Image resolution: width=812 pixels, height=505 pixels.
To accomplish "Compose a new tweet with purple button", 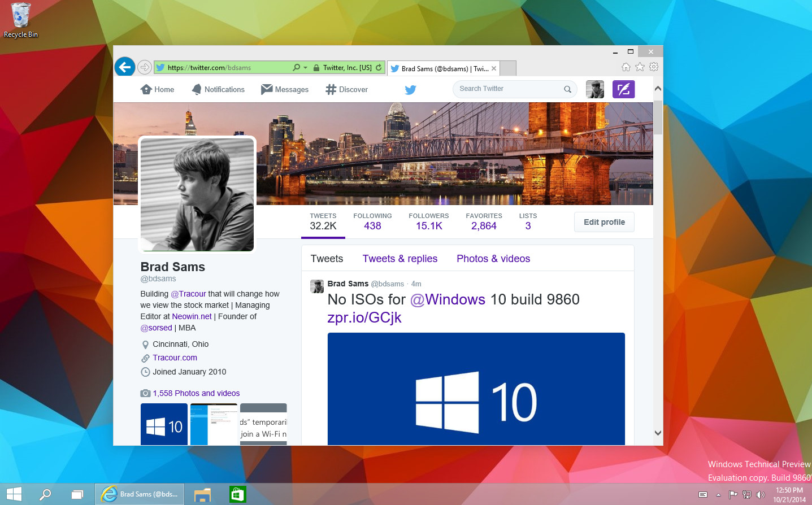I will tap(624, 89).
